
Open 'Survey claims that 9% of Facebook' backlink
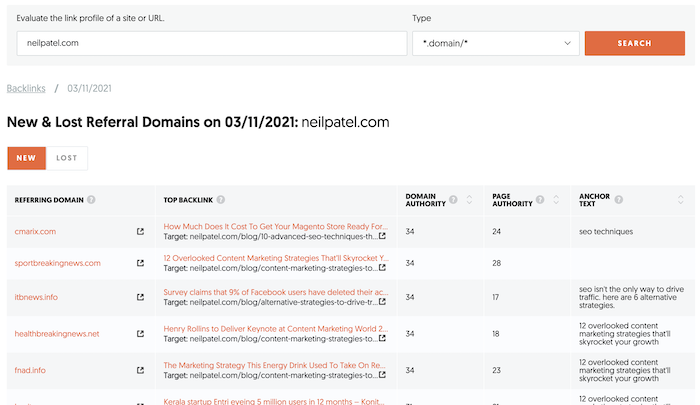[x=276, y=292]
